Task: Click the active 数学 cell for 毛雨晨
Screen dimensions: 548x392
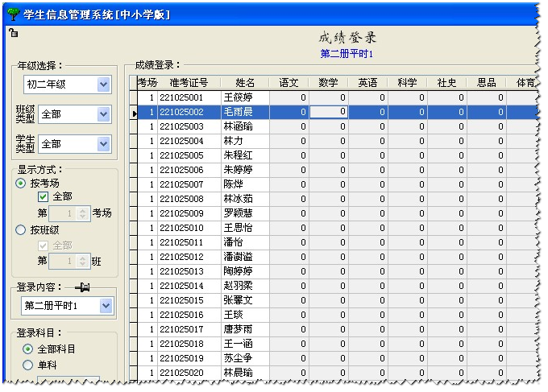Action: [329, 112]
